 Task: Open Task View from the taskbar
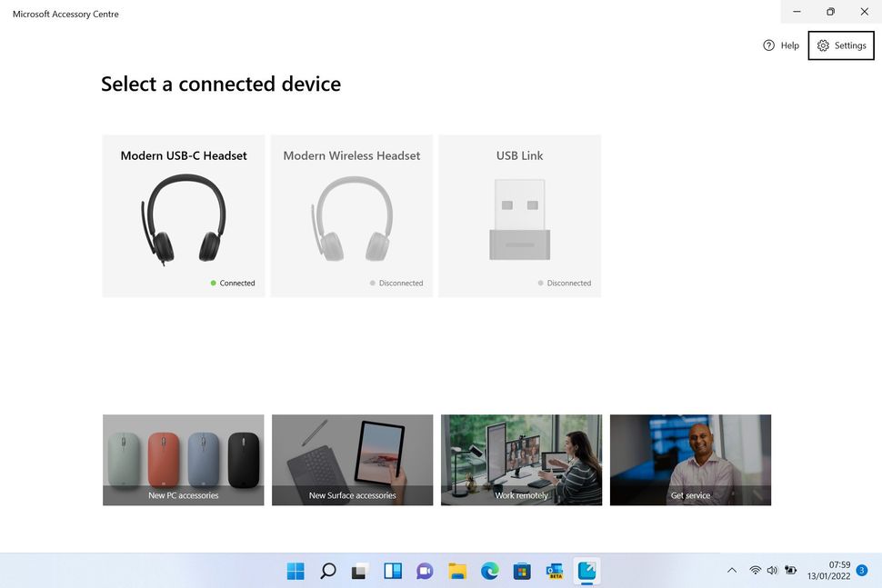358,571
